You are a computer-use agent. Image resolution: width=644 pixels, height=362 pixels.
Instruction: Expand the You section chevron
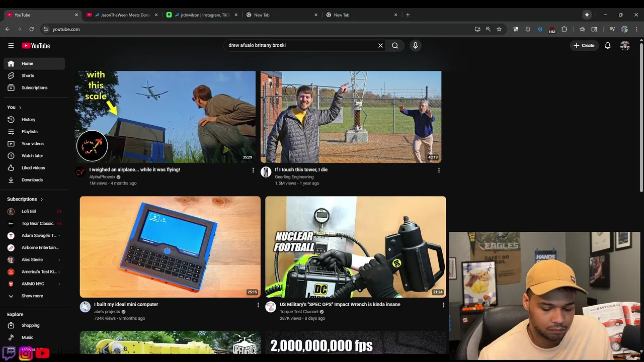click(x=21, y=108)
